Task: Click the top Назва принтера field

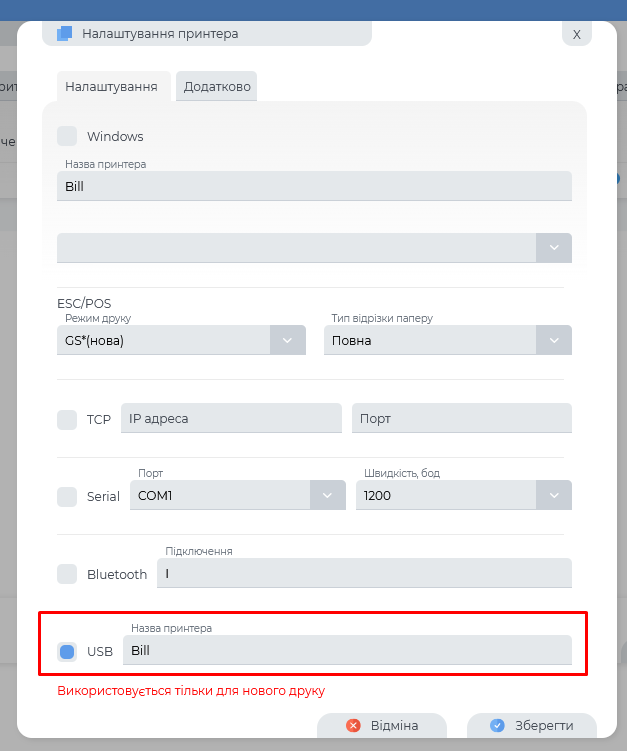Action: 314,186
